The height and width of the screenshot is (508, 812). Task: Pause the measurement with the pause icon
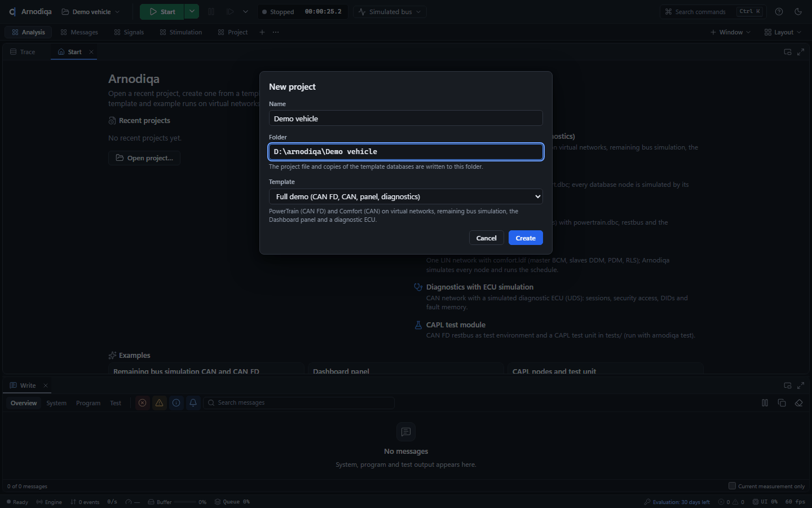point(211,12)
